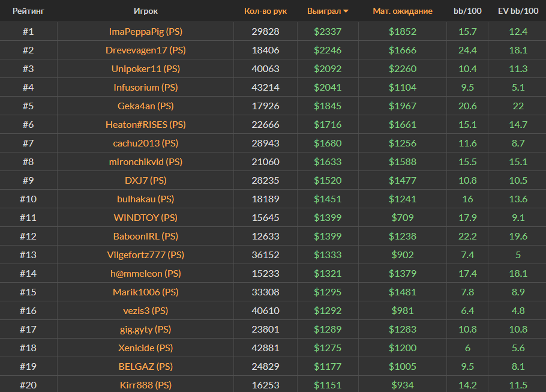
Task: Select Vilgefortz777 (PS) player link
Action: point(146,255)
